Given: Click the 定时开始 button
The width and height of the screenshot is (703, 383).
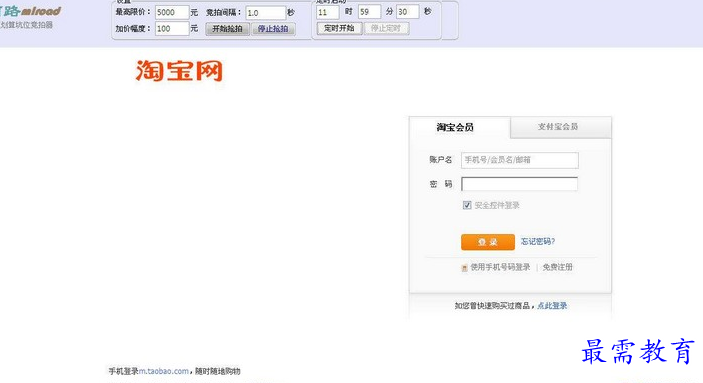Looking at the screenshot, I should pyautogui.click(x=339, y=29).
